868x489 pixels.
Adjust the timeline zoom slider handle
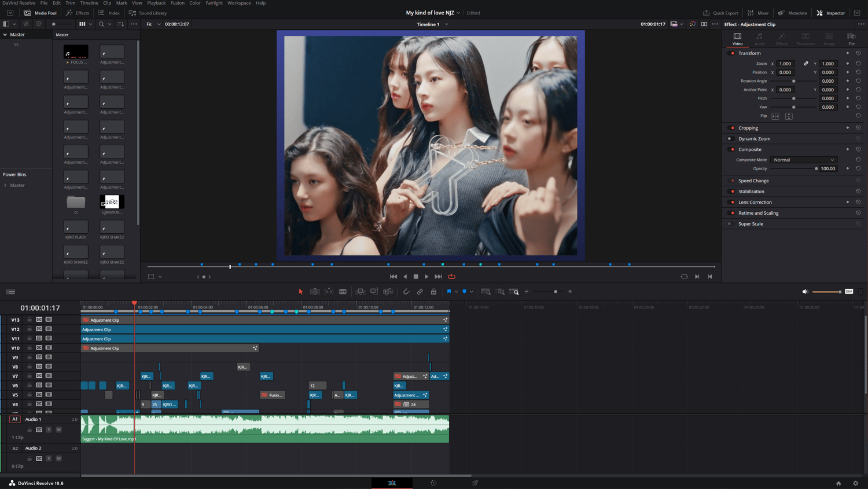(x=556, y=292)
